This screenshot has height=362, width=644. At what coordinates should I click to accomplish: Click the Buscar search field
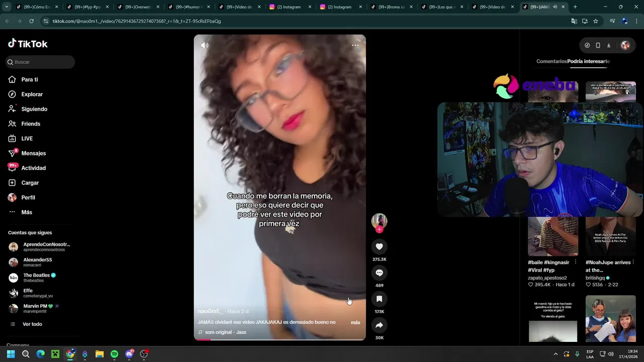(x=40, y=62)
